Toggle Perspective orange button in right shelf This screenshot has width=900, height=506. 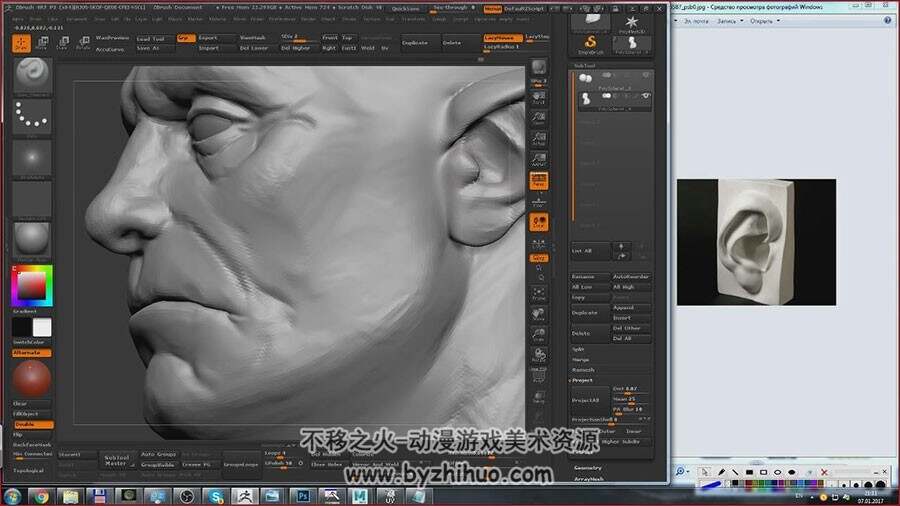tap(538, 181)
